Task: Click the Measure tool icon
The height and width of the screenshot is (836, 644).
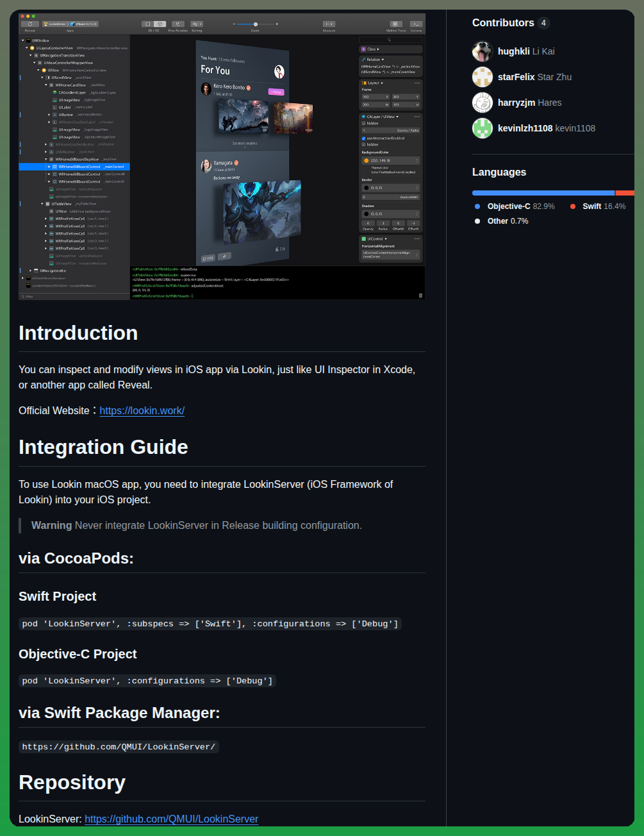Action: (x=329, y=24)
